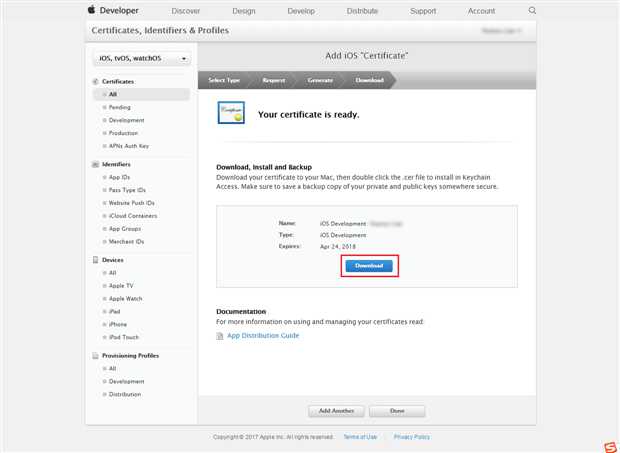Click the 'Apr 24, 2018' expiry date
Screen dimensions: 620x453
338,247
